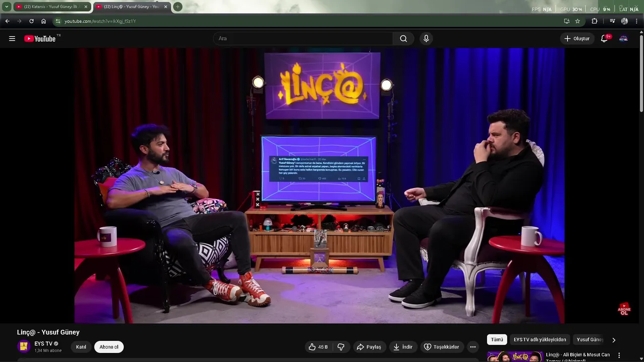Click the GPU 30% overlay readout
Screen dimensions: 644x362
coord(571,9)
